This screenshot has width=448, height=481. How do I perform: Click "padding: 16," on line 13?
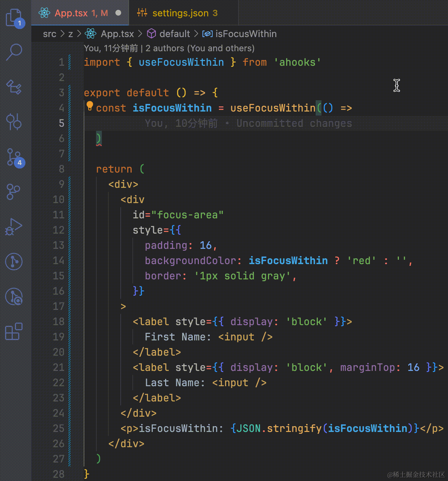click(x=181, y=245)
